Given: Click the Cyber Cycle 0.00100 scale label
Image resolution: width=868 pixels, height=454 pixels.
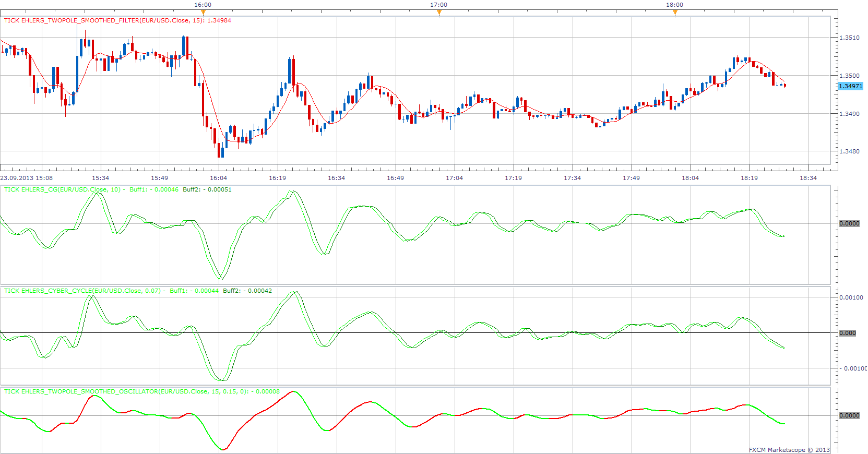Looking at the screenshot, I should coord(851,297).
